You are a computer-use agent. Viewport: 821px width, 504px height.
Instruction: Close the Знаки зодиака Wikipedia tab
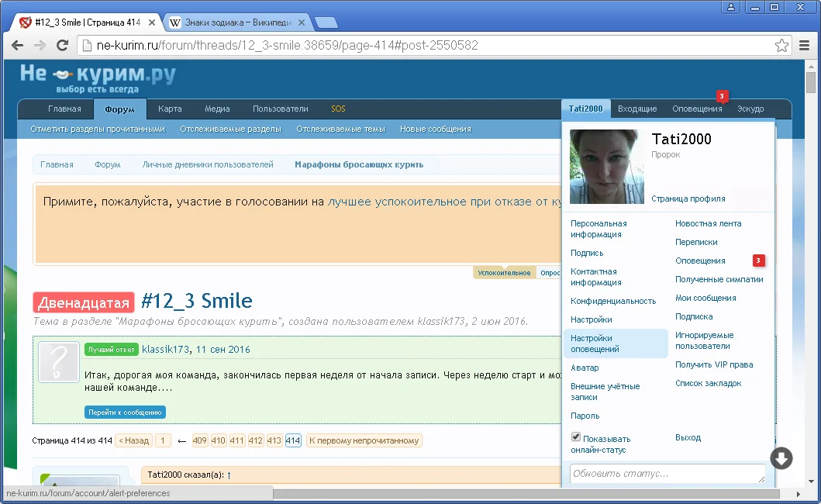[302, 22]
